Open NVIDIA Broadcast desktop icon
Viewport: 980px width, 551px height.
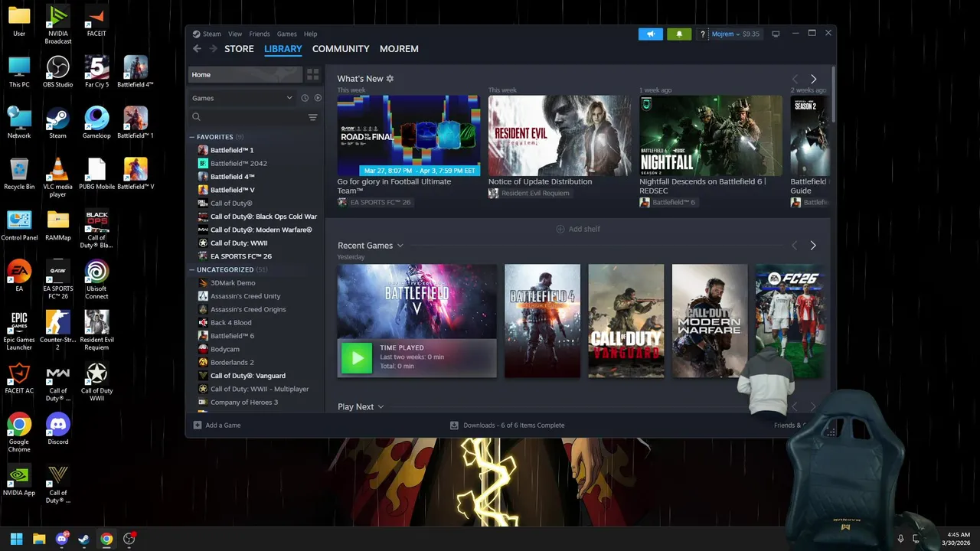point(57,24)
